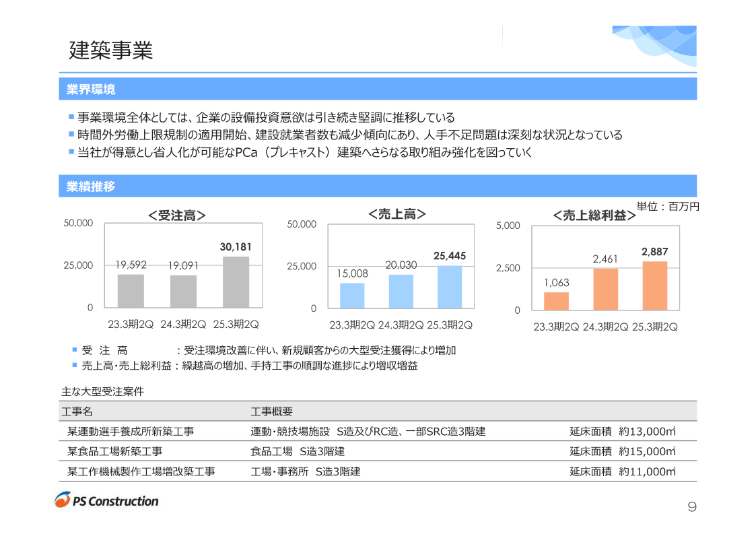Viewport: 756px width, 534px height.
Task: Click the 19,592 bar value label
Action: click(131, 265)
